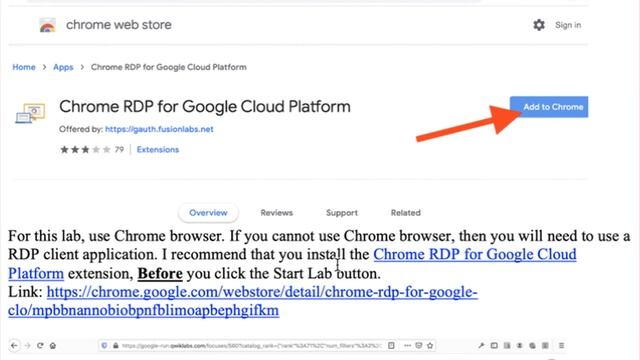
Task: Click the Add to Chrome button
Action: [549, 107]
